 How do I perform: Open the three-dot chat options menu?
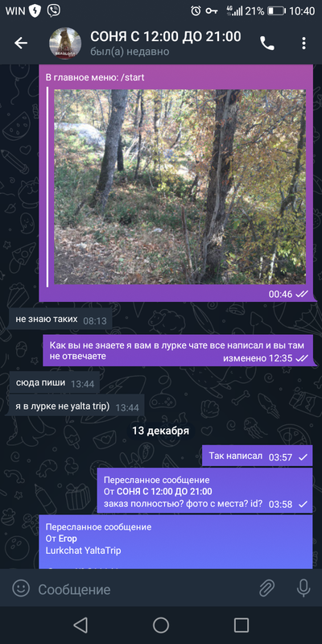pos(303,43)
